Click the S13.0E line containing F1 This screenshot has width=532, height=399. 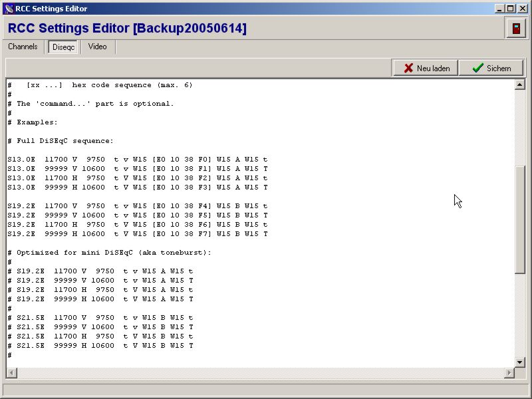coord(138,169)
